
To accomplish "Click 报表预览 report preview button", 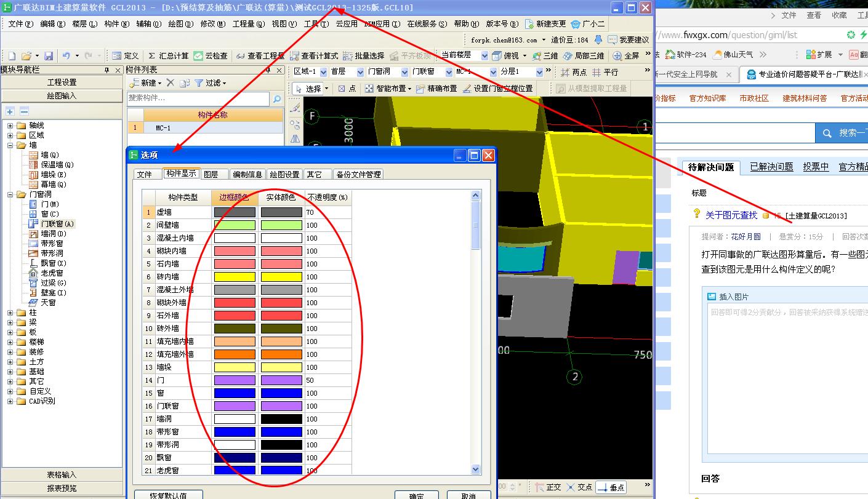I will tap(62, 488).
